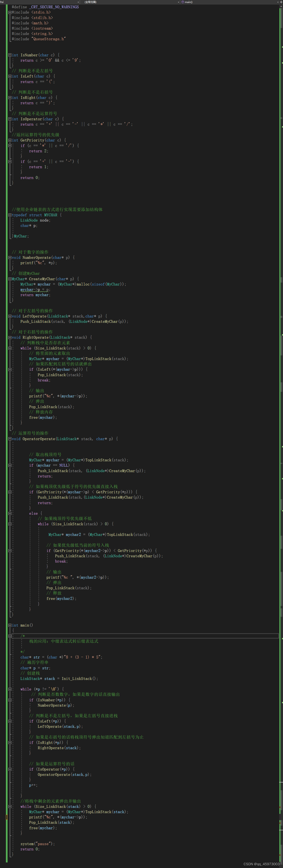Image resolution: width=283 pixels, height=868 pixels.
Task: Click the "QueueStorage.h" include text
Action: (48, 39)
